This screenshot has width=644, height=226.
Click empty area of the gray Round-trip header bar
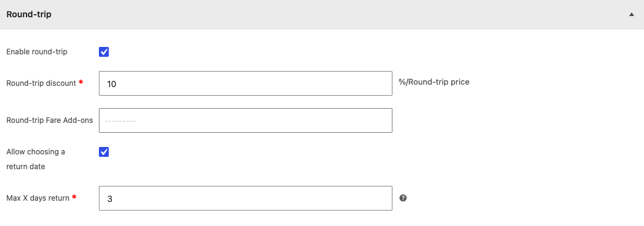tap(329, 14)
